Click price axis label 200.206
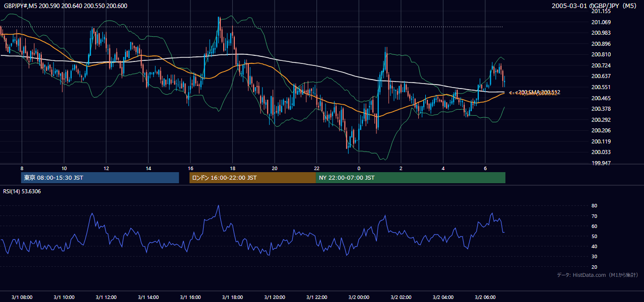Image resolution: width=644 pixels, height=302 pixels. pyautogui.click(x=601, y=130)
